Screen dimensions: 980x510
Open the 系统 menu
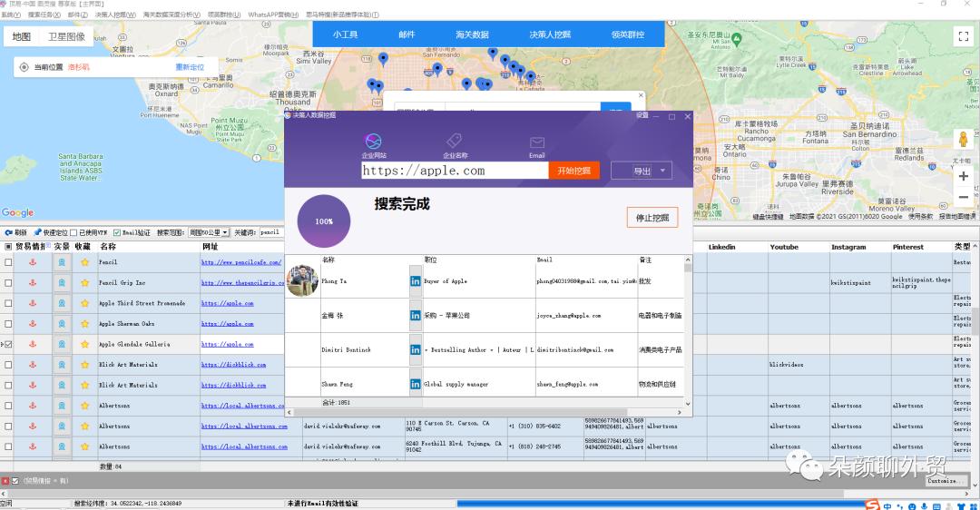click(x=11, y=15)
